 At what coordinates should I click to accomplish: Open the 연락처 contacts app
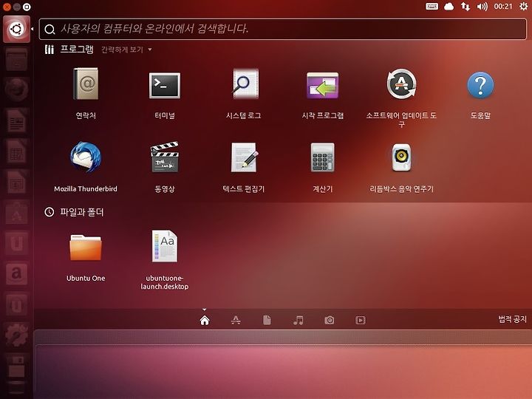pyautogui.click(x=86, y=84)
